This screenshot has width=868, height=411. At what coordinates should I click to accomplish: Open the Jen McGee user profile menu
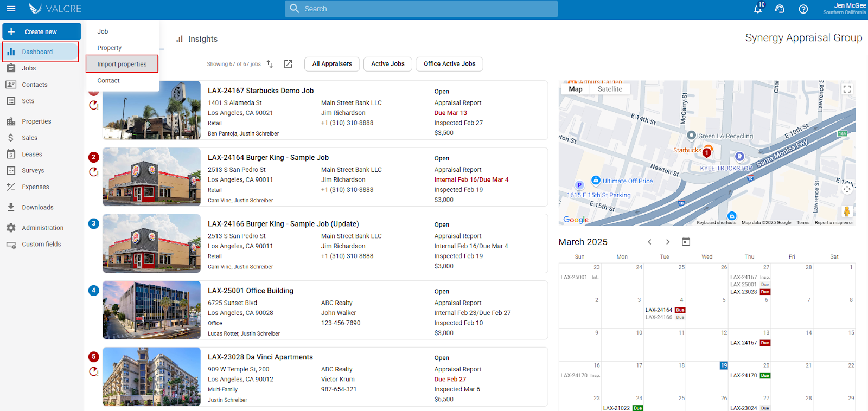(x=844, y=9)
